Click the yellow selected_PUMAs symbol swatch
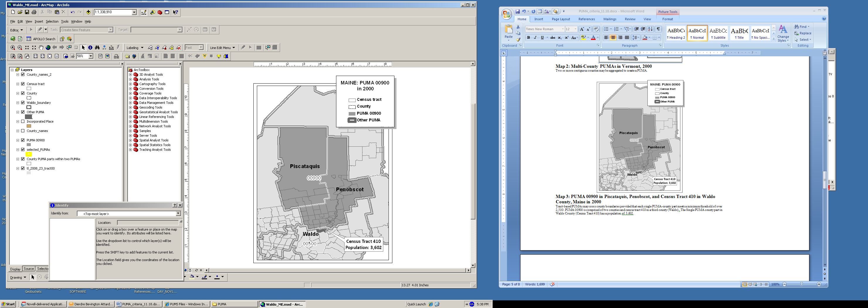The width and height of the screenshot is (868, 308). coord(29,154)
